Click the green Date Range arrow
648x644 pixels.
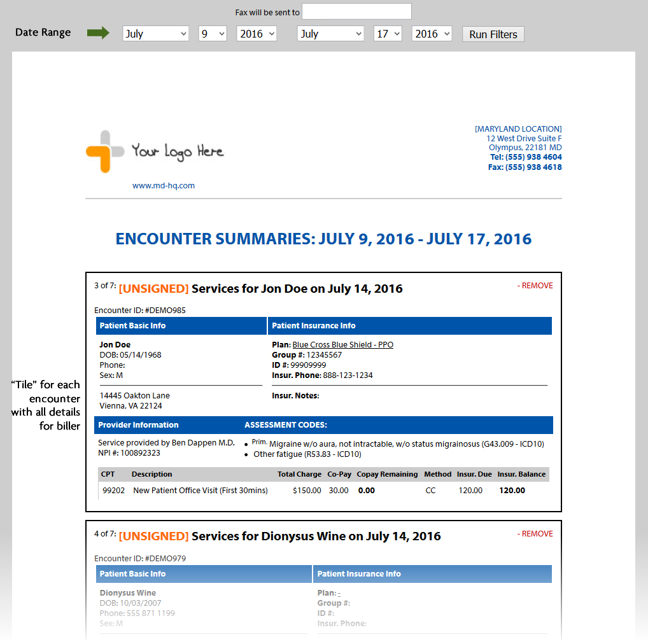pyautogui.click(x=98, y=32)
